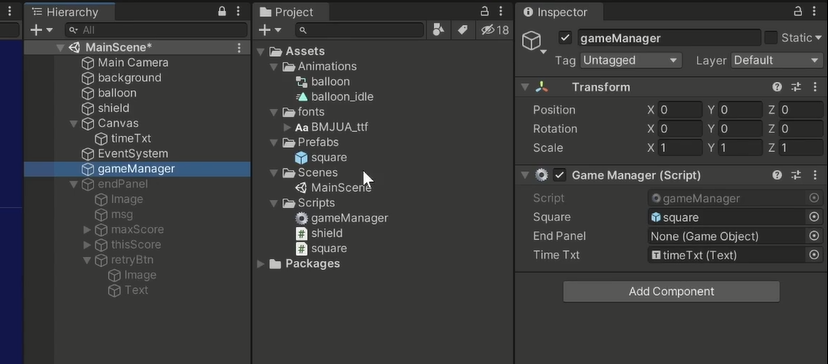Select the gameManager script asset
The width and height of the screenshot is (828, 364).
342,218
